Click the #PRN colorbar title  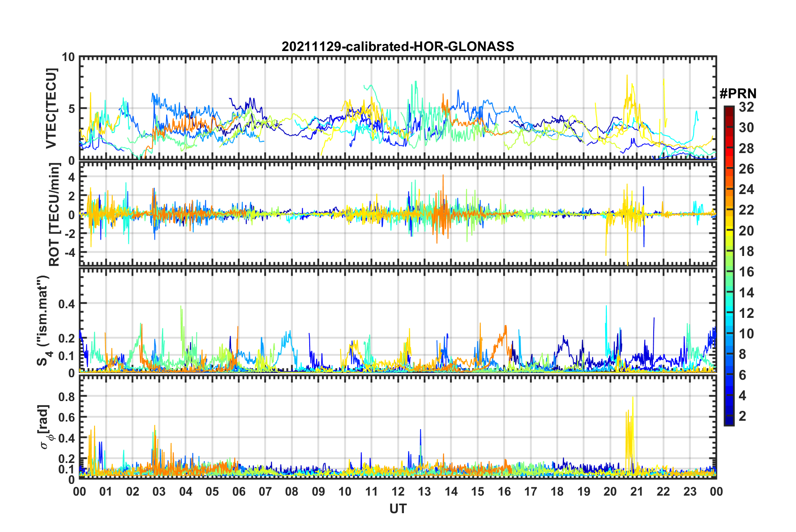point(738,93)
